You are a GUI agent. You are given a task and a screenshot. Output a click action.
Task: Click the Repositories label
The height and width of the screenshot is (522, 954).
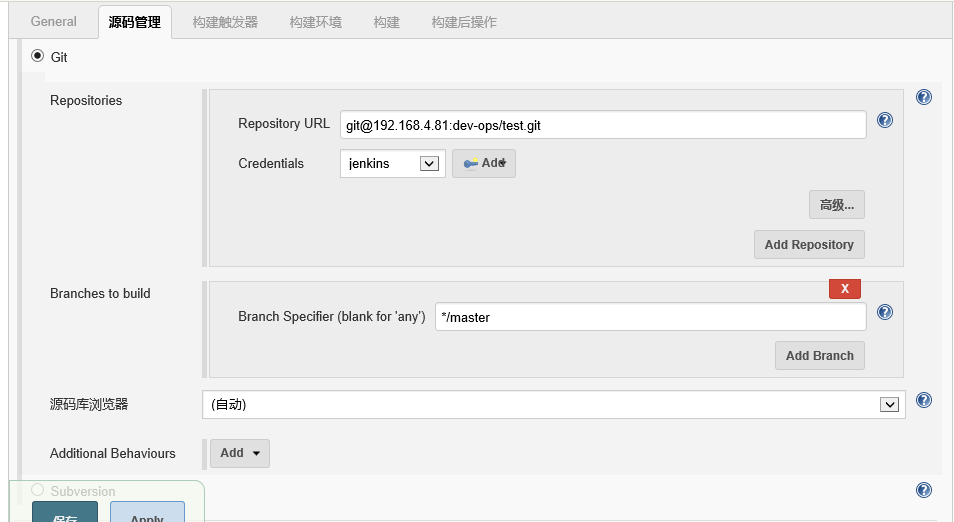pos(86,100)
